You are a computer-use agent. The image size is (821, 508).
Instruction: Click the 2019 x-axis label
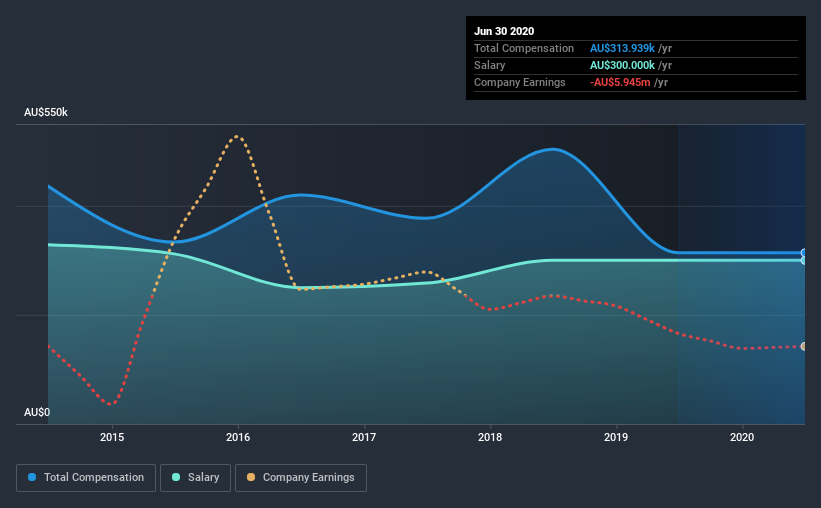[616, 437]
